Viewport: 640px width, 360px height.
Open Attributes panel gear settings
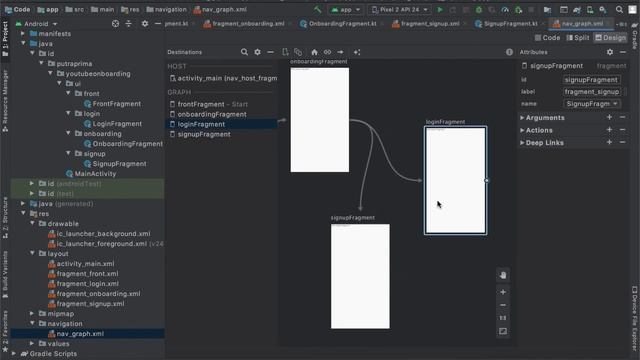[x=610, y=52]
